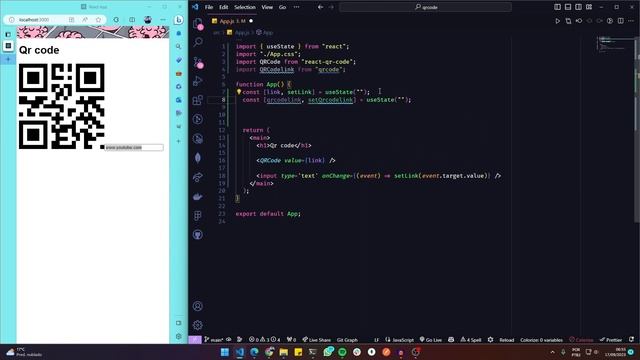This screenshot has height=360, width=640.
Task: Open the Extensions view
Action: coord(198,100)
